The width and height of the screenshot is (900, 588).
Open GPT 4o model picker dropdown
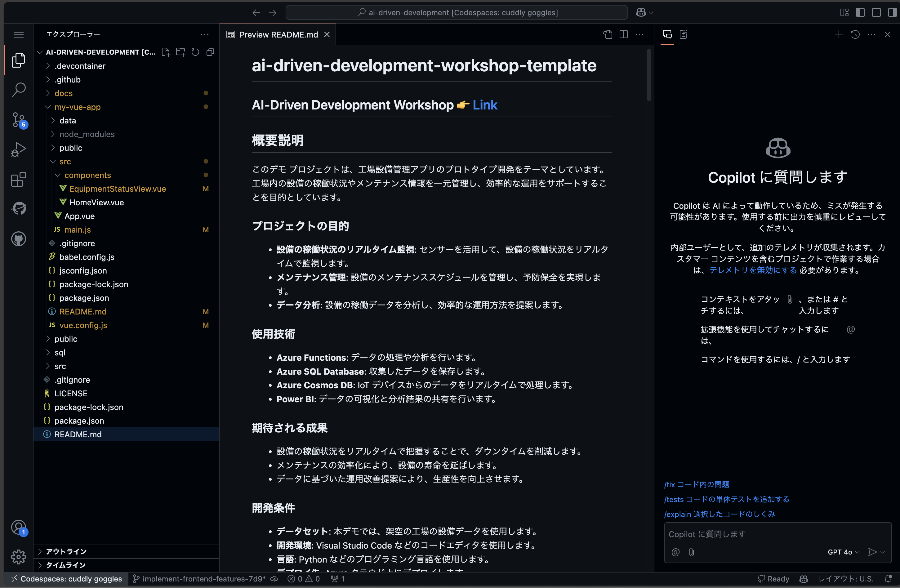pyautogui.click(x=843, y=552)
